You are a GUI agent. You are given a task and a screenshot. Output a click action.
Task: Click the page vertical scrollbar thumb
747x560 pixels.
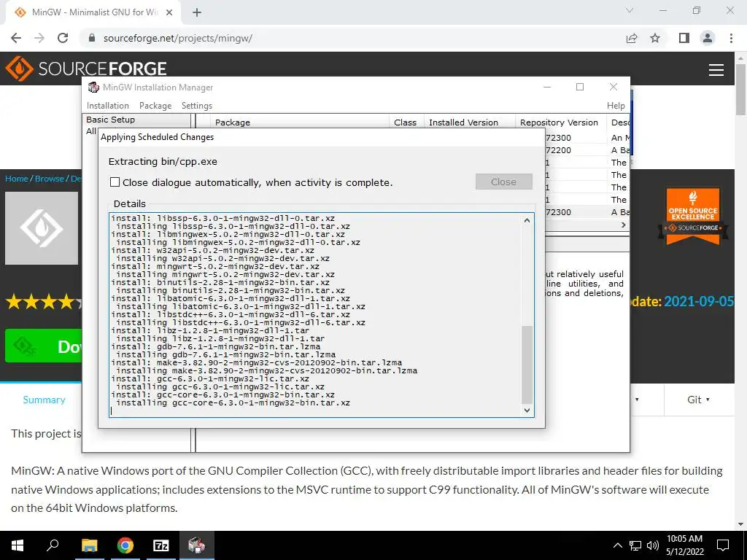click(741, 89)
